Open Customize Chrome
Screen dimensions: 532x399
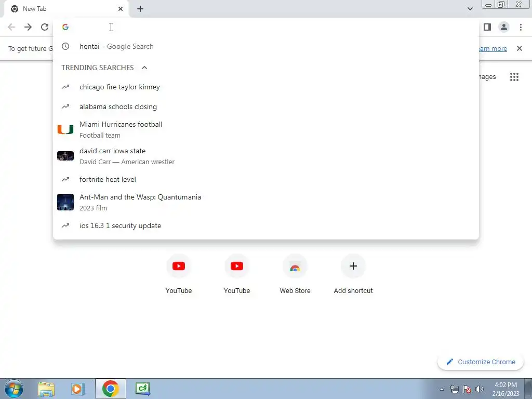pos(481,362)
